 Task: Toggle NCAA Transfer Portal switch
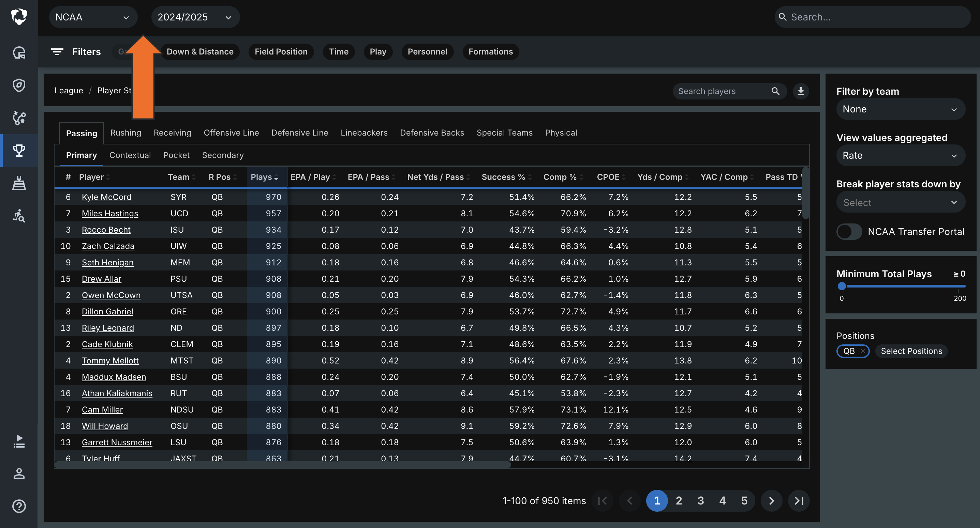849,232
